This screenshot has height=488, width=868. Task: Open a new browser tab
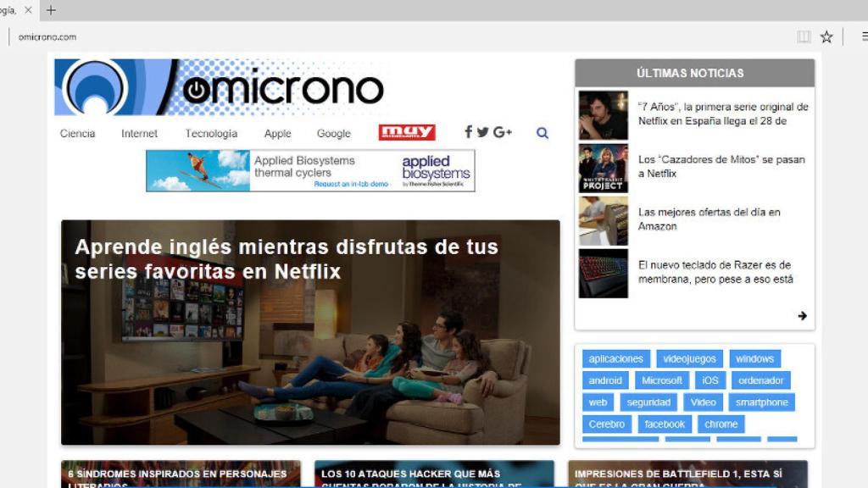[x=51, y=10]
